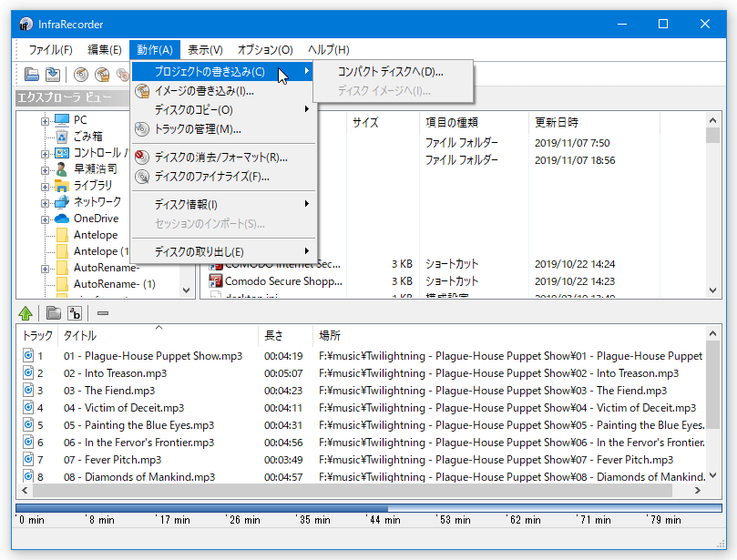Click the user icon for 早瀬浩司
This screenshot has height=560, width=737.
[62, 168]
